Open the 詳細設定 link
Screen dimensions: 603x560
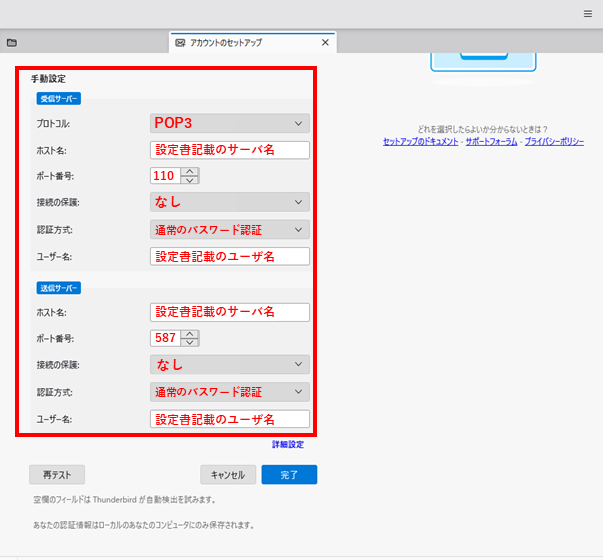(x=288, y=444)
